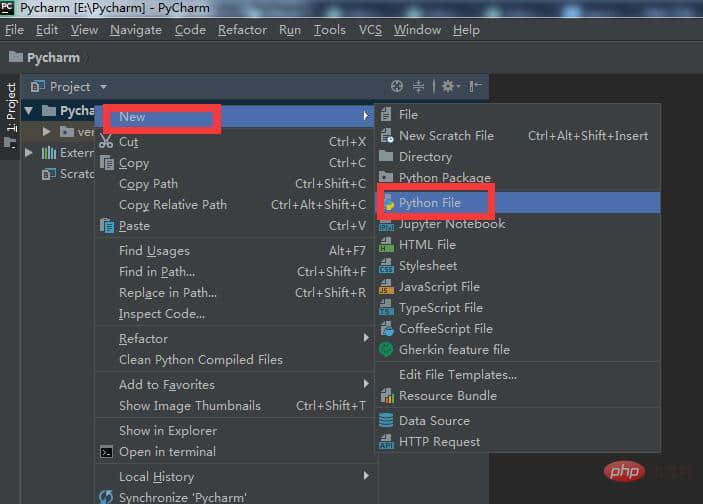Open the Refactor submenu arrow

[x=366, y=338]
